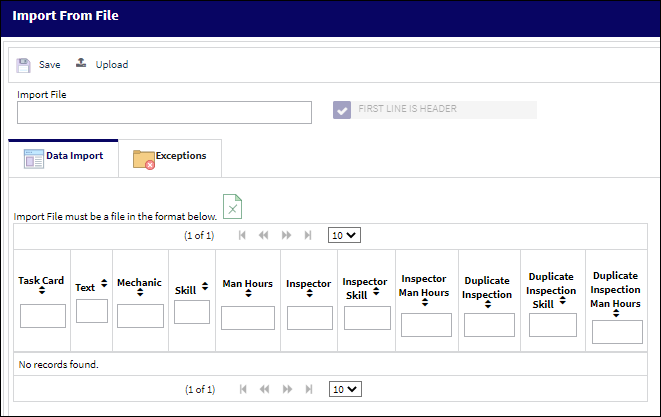Sort by Mechanic column arrows
Viewport: 661px width, 417px height.
(x=140, y=292)
